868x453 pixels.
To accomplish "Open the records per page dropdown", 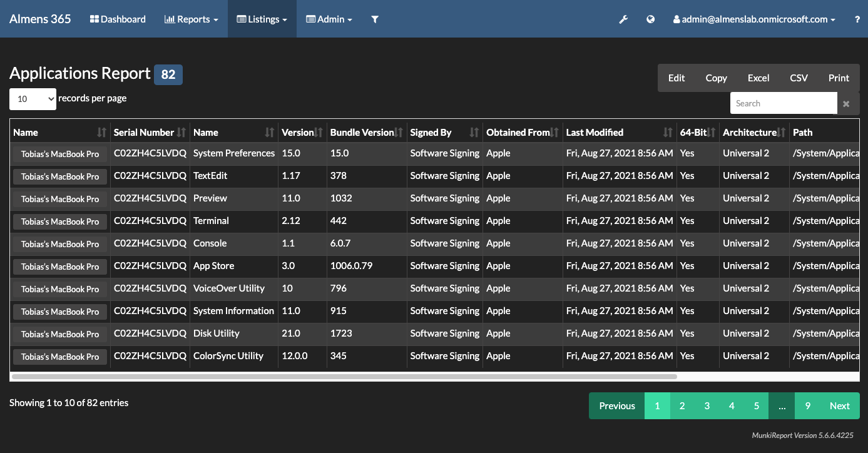I will pos(33,99).
